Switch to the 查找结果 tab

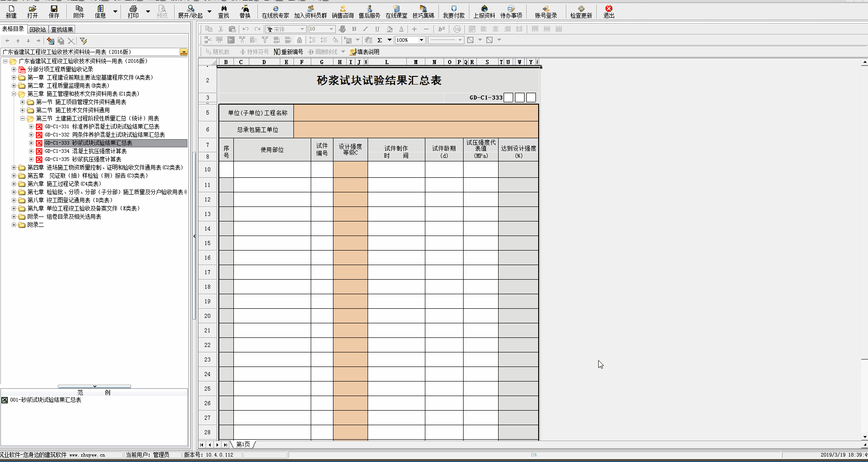click(62, 30)
